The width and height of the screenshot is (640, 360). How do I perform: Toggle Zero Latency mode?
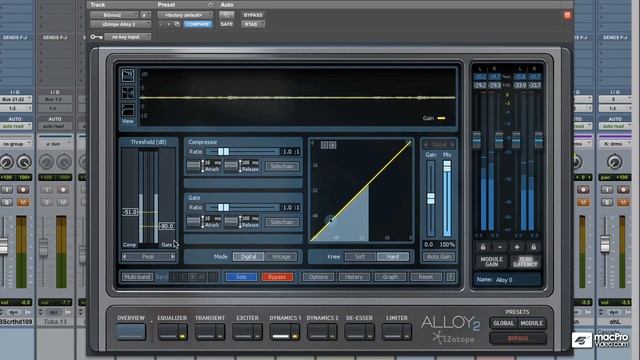[x=525, y=262]
